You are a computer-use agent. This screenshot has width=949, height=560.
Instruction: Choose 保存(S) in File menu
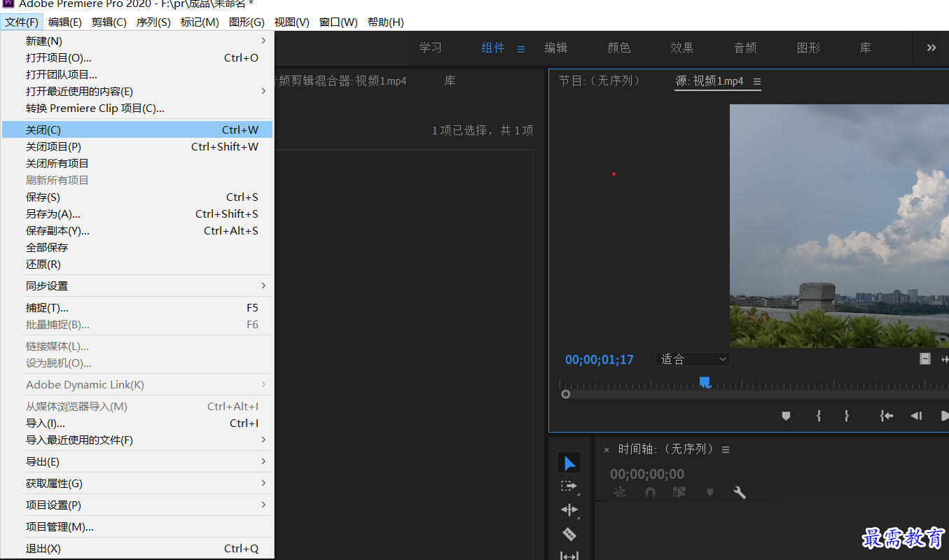137,197
